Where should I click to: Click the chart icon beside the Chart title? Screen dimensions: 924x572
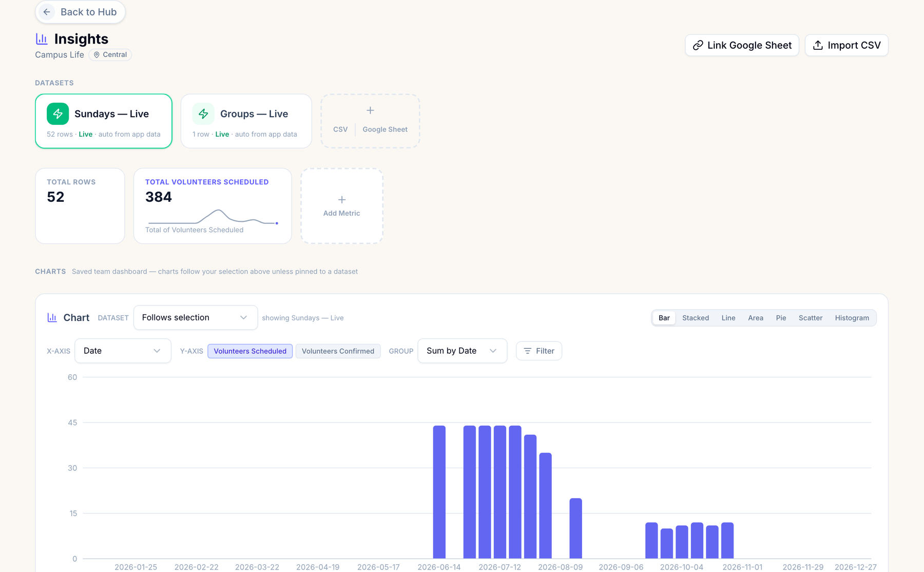pyautogui.click(x=52, y=317)
